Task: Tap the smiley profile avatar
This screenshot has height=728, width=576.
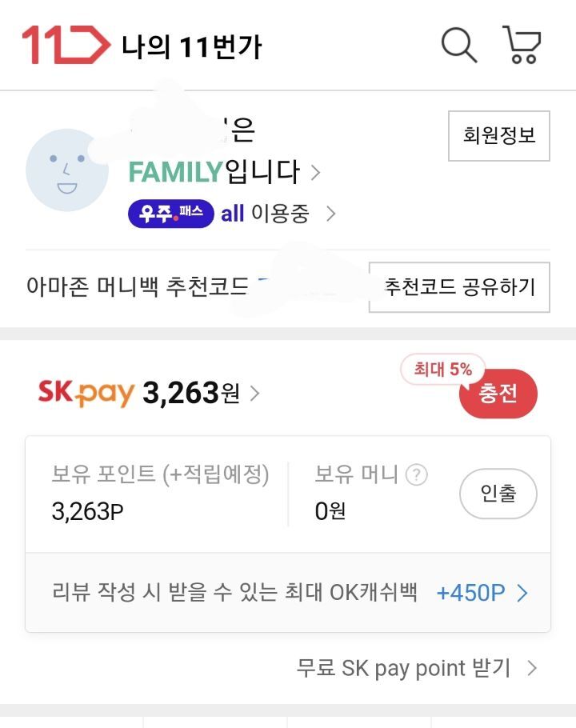Action: [66, 170]
